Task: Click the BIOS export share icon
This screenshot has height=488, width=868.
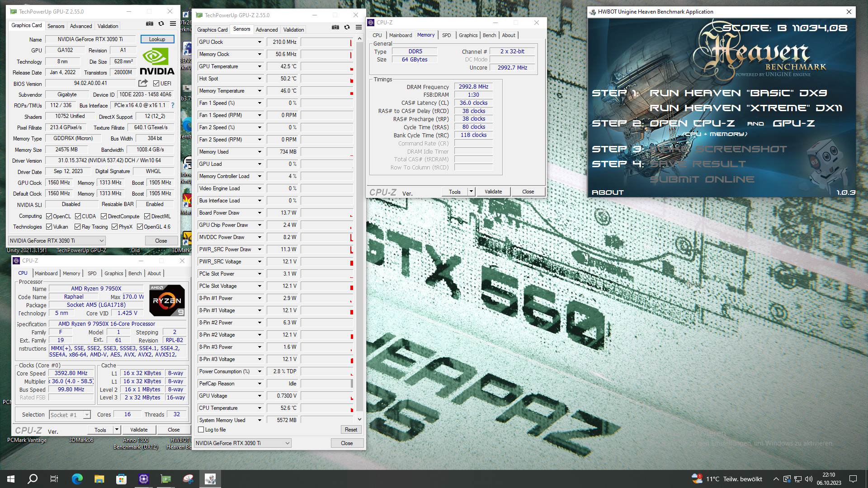Action: (x=143, y=83)
